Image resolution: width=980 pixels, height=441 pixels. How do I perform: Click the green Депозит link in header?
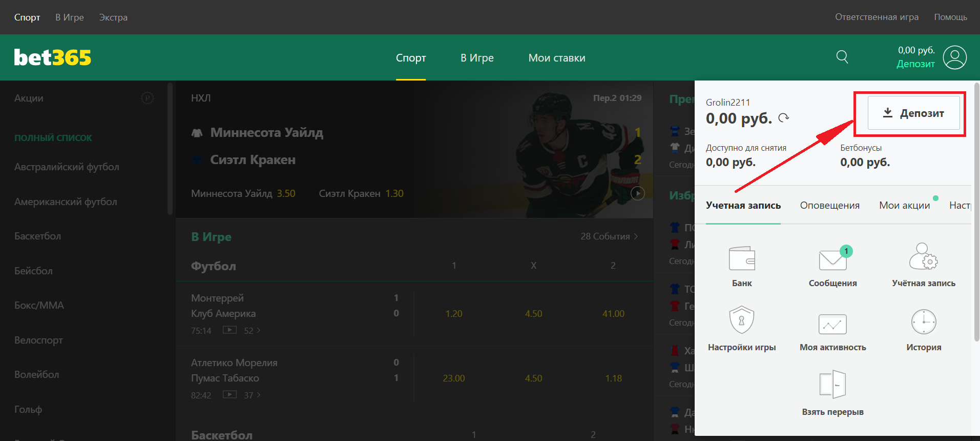coord(915,64)
